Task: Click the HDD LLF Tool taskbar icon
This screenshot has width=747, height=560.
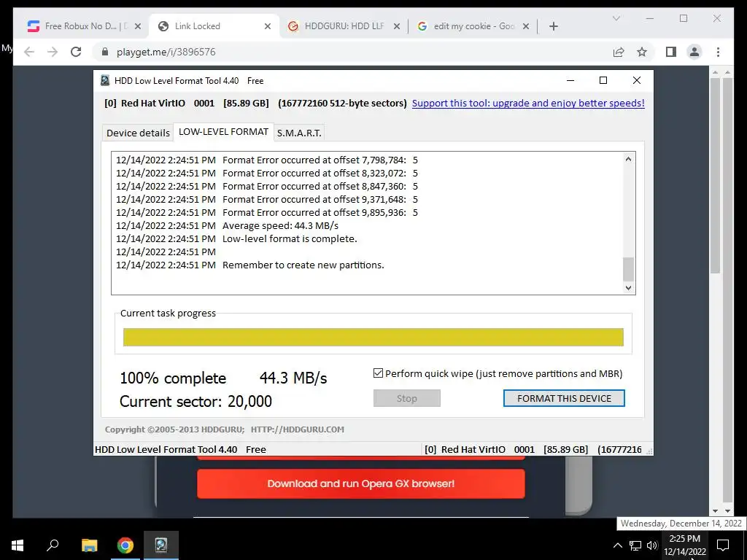Action: point(161,545)
